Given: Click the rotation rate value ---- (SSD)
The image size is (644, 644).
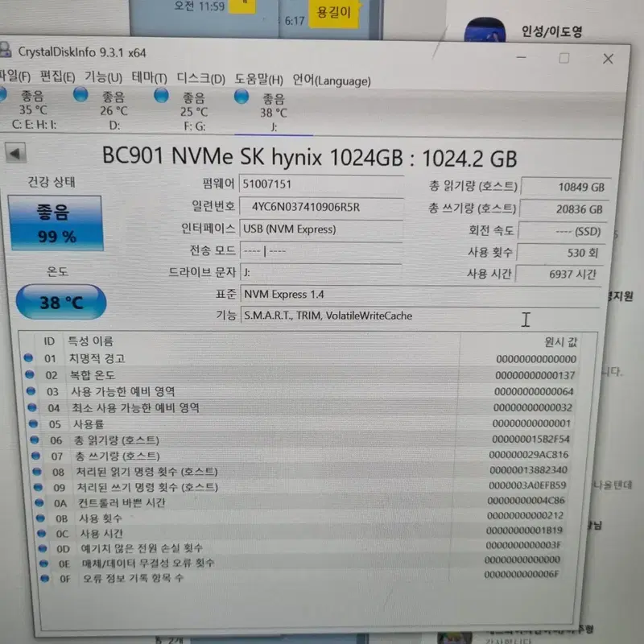Looking at the screenshot, I should click(x=563, y=231).
